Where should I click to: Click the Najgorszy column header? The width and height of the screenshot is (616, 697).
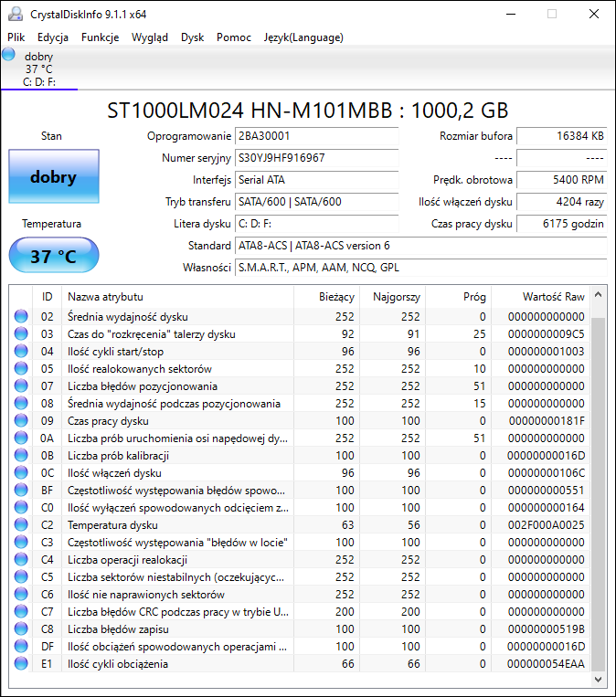(392, 297)
